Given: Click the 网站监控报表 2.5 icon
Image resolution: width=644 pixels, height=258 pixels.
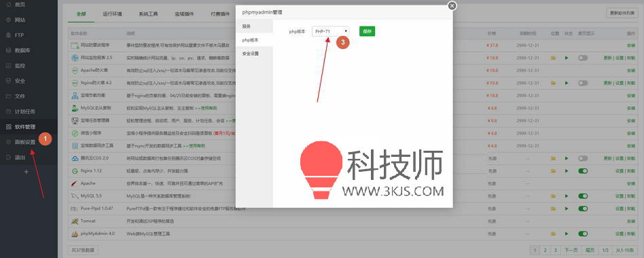Looking at the screenshot, I should 75,58.
